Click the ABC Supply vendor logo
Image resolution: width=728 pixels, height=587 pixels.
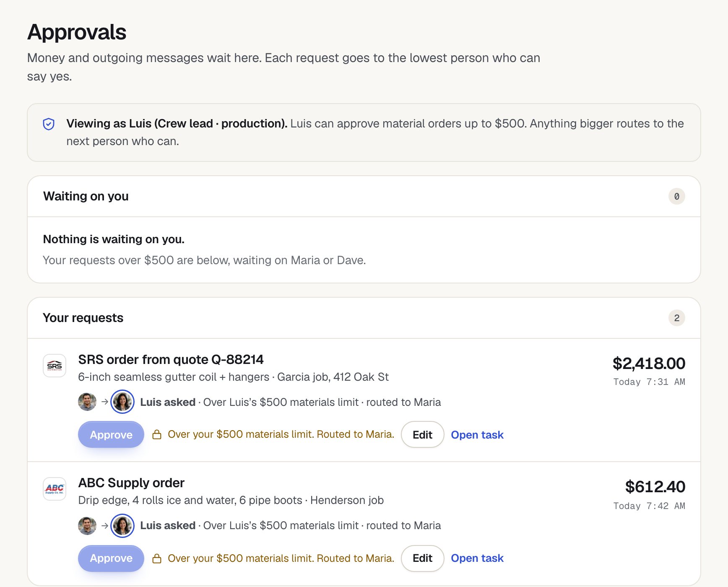click(55, 489)
